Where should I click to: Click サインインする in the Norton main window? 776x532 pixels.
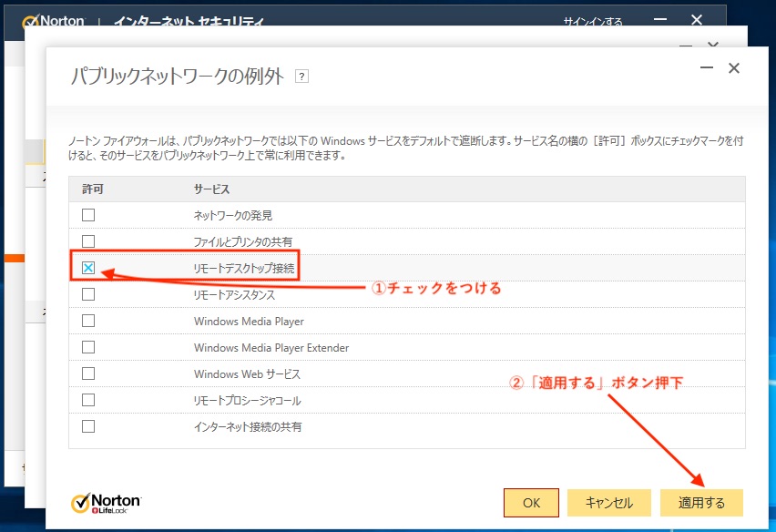[593, 21]
